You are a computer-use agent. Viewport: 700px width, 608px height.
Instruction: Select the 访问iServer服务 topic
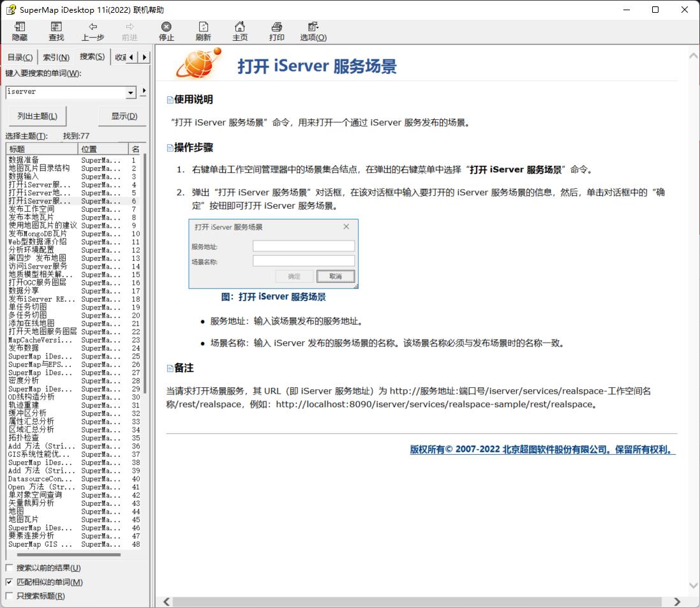(38, 266)
